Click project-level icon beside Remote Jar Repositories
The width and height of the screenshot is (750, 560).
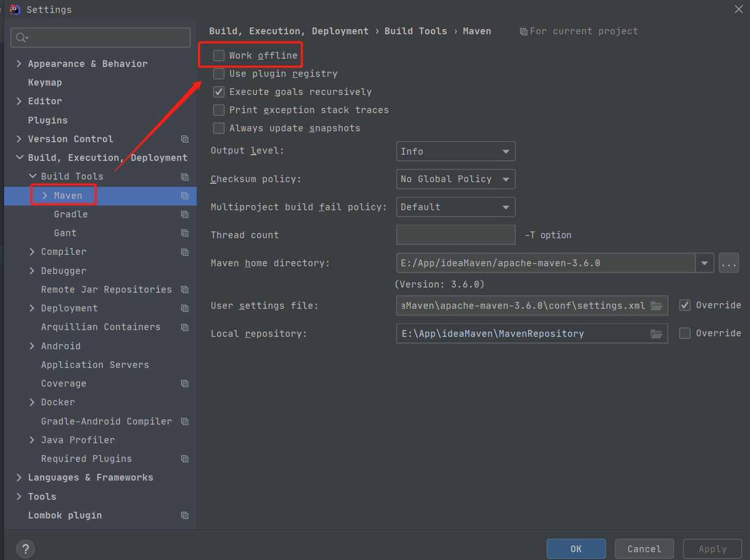click(x=185, y=290)
